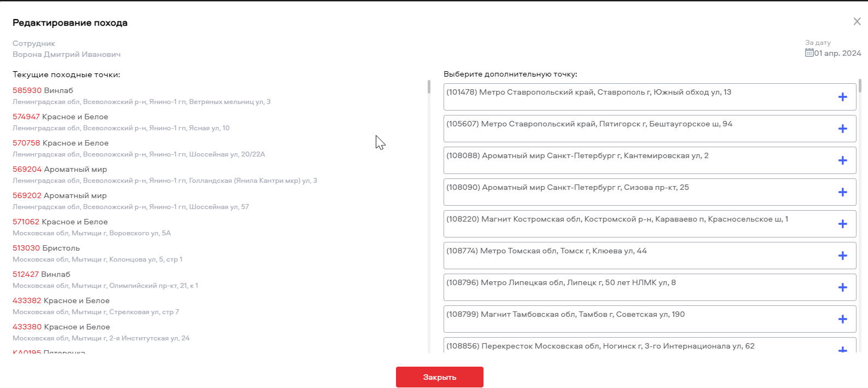Image resolution: width=868 pixels, height=388 pixels.
Task: Click the row text (108856) Перекресток Ногинск
Action: [600, 346]
